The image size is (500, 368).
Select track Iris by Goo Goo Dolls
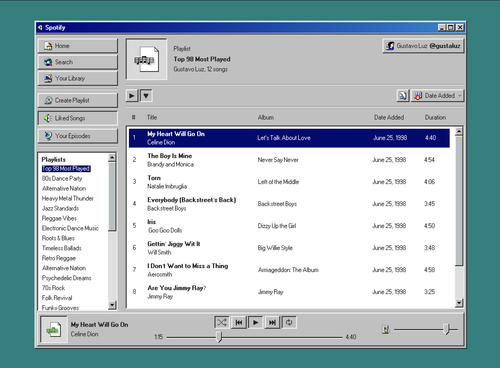(289, 226)
